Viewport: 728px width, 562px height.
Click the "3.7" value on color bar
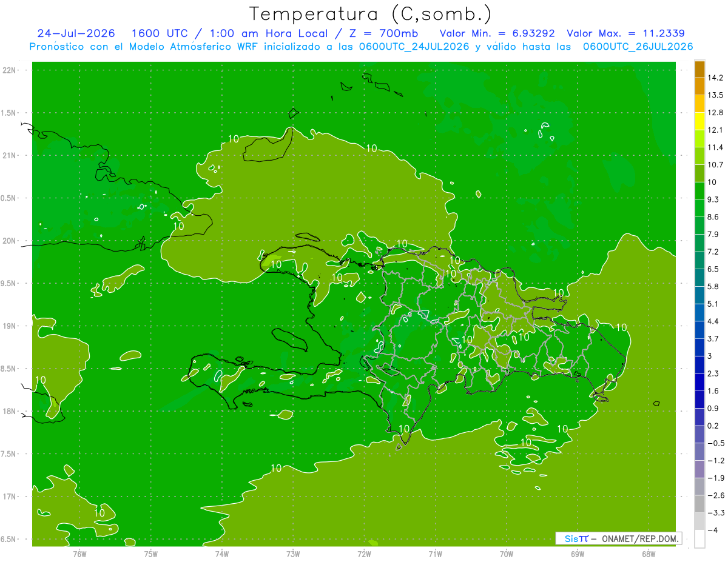(x=713, y=338)
